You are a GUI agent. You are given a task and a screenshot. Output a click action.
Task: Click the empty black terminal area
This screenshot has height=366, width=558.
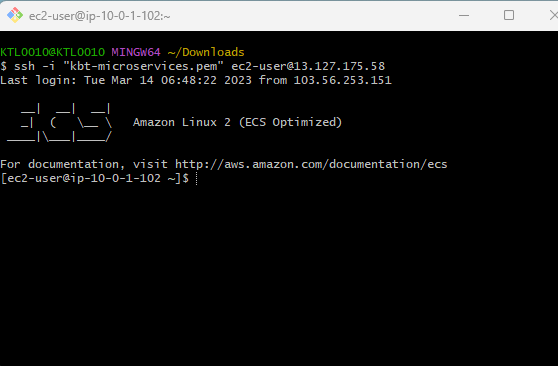coord(279,274)
